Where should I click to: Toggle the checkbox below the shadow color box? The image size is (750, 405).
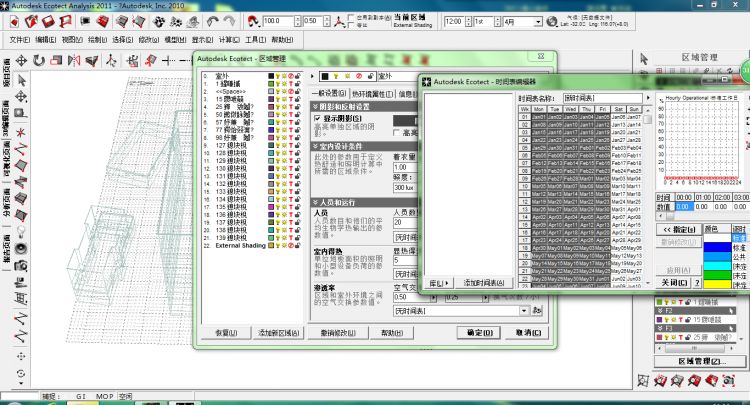click(396, 132)
